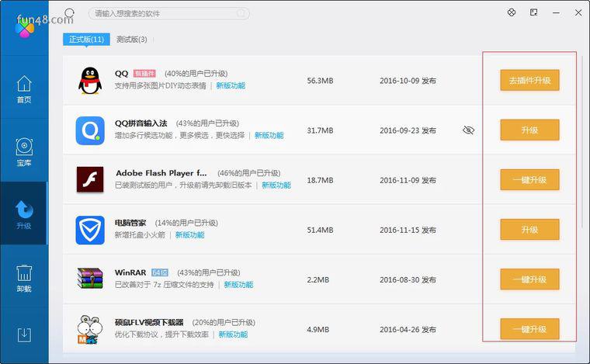Click 一键升级 button for WinRAR

coord(529,279)
